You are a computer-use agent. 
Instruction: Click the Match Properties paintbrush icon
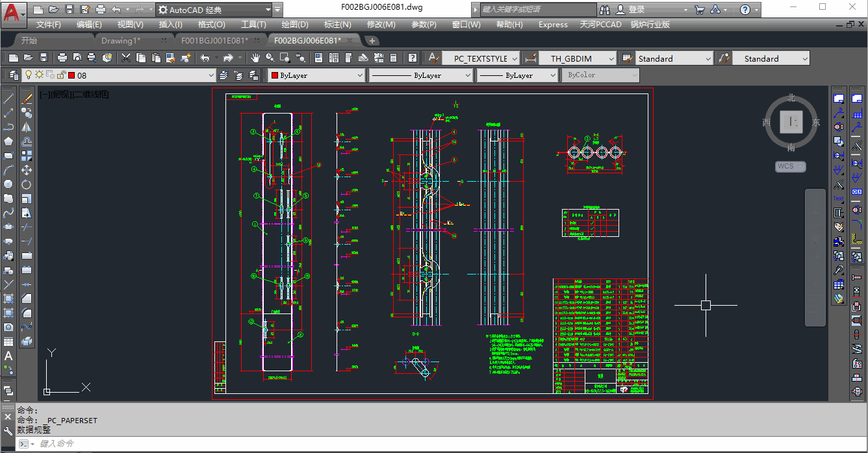186,58
